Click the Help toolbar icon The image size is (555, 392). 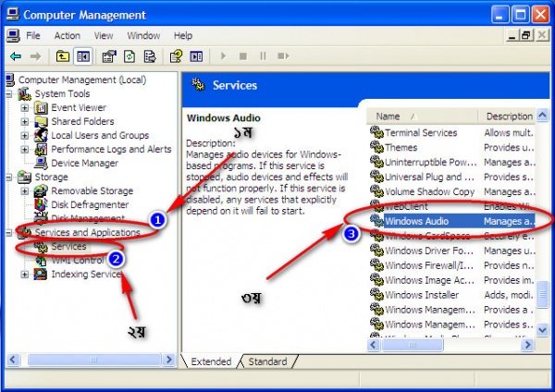[x=176, y=56]
